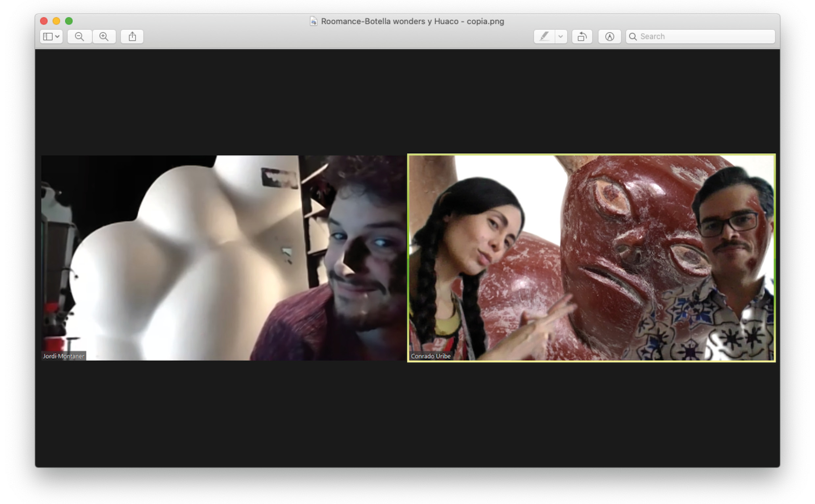
Task: Rotate the image with the Rotate button
Action: point(582,36)
